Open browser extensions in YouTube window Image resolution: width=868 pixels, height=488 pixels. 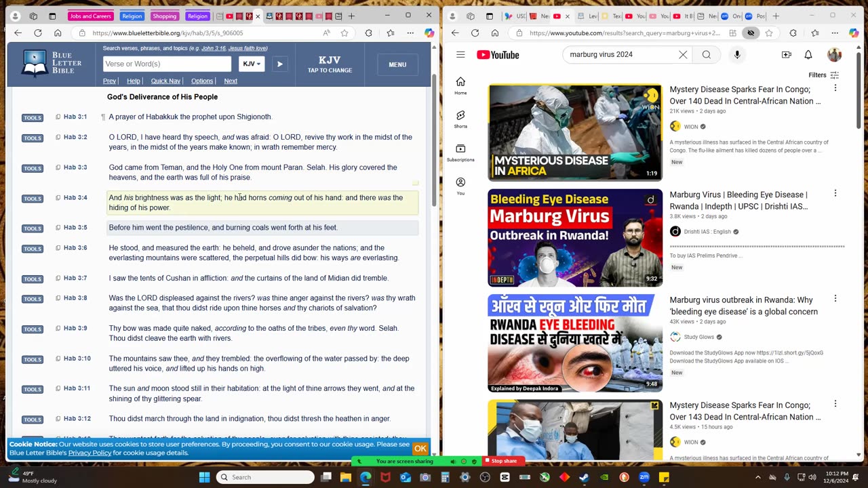pyautogui.click(x=793, y=33)
